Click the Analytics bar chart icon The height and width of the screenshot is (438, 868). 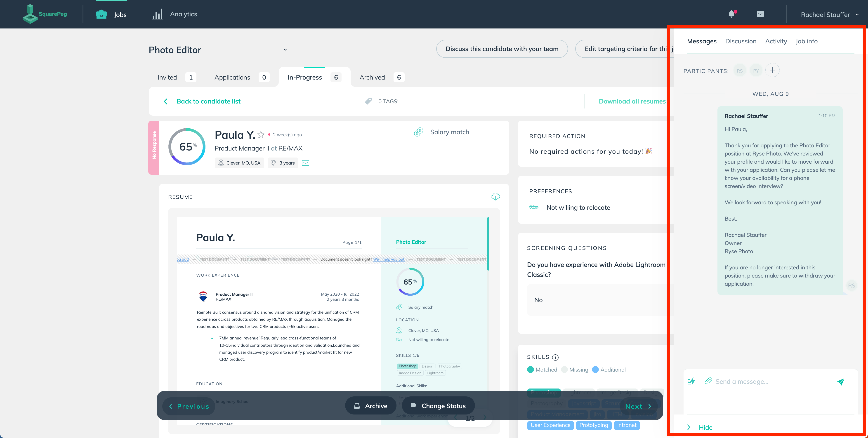click(157, 14)
